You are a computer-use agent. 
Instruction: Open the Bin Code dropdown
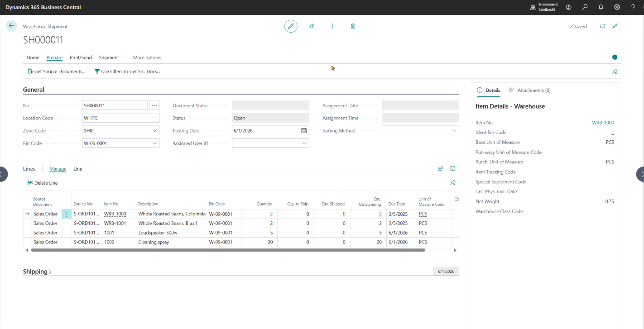click(154, 143)
